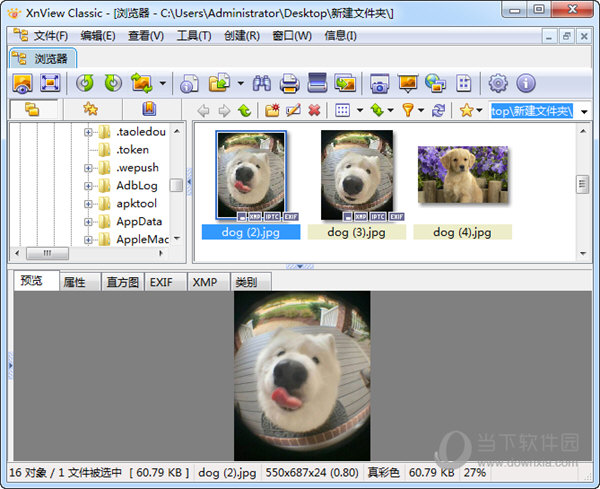Expand the AppData tree node
This screenshot has width=600, height=489.
point(88,222)
